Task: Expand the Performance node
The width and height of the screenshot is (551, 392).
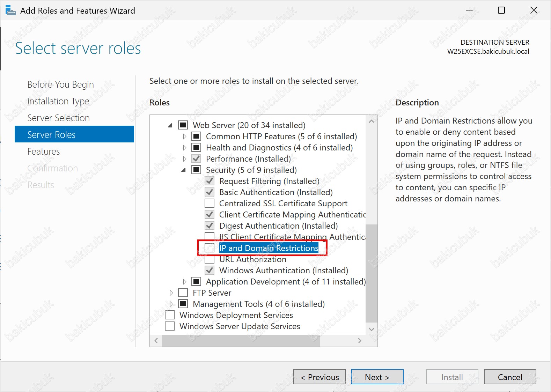Action: click(x=184, y=158)
